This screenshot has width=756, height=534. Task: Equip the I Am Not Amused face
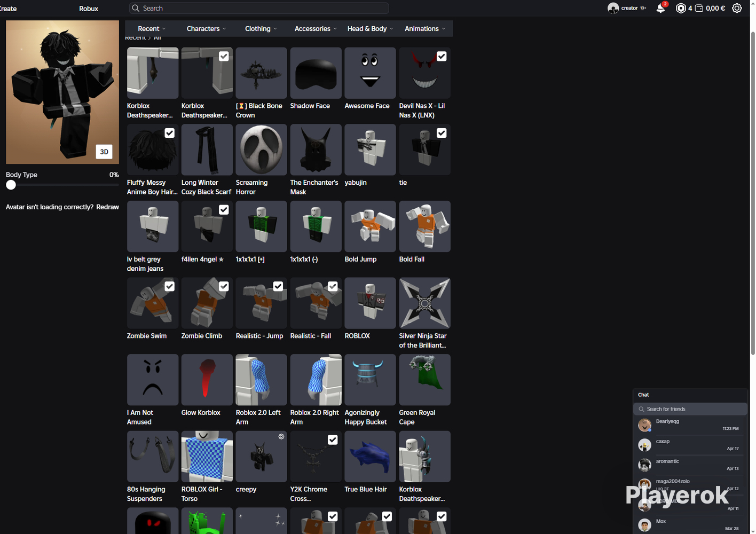point(152,380)
